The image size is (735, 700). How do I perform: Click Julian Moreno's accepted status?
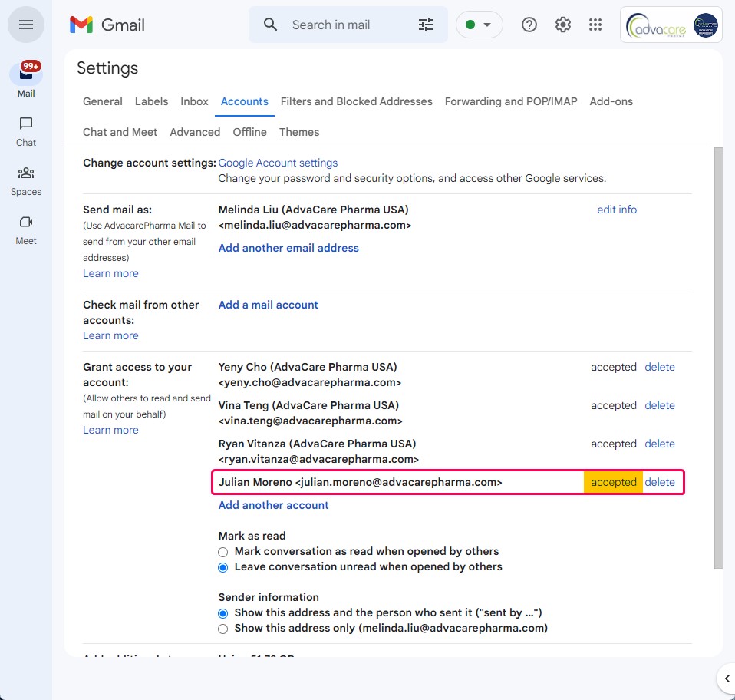point(613,482)
